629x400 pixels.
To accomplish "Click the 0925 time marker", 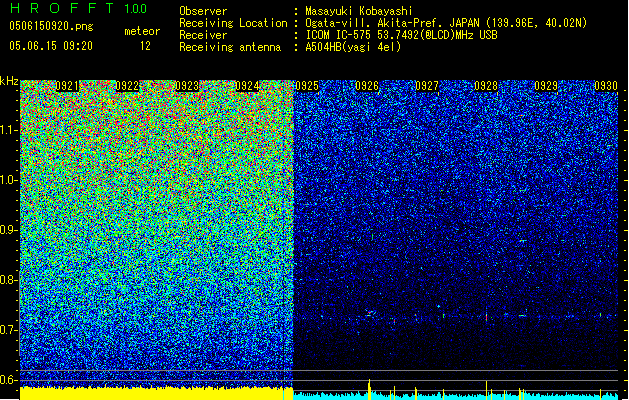I will [307, 86].
